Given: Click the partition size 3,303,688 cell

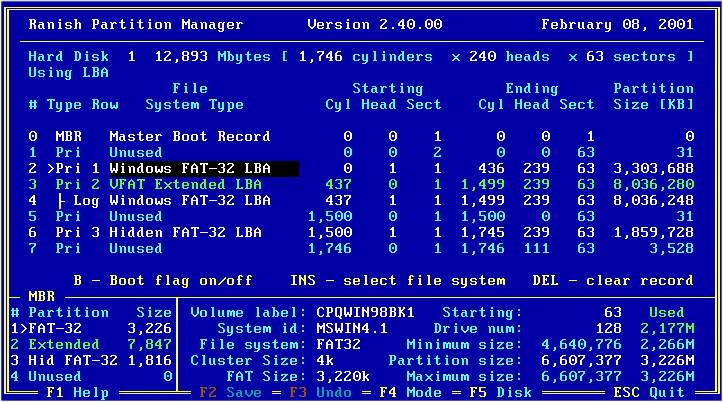Looking at the screenshot, I should [x=654, y=169].
